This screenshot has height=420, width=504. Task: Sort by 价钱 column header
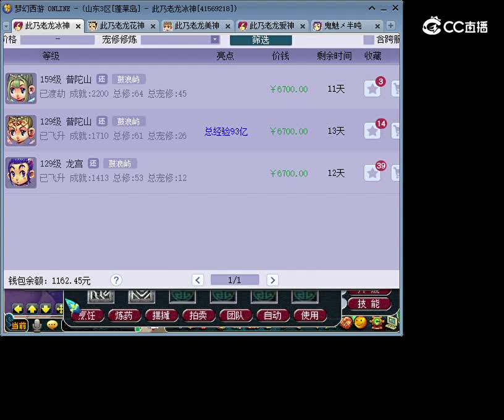280,56
